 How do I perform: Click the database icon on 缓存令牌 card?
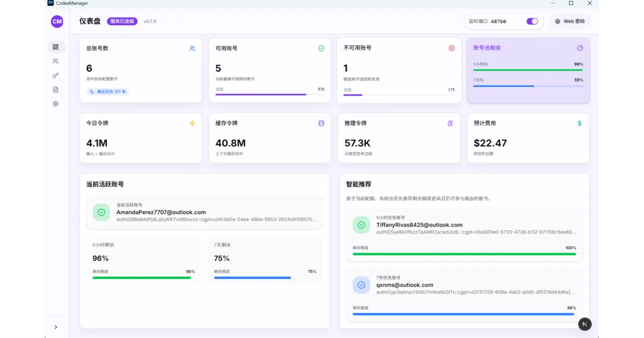pyautogui.click(x=321, y=123)
